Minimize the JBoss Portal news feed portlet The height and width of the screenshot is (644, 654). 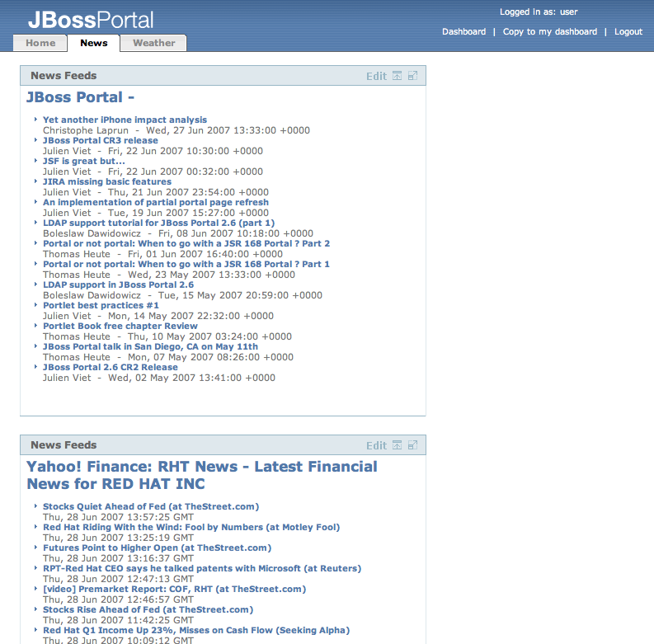tap(397, 76)
